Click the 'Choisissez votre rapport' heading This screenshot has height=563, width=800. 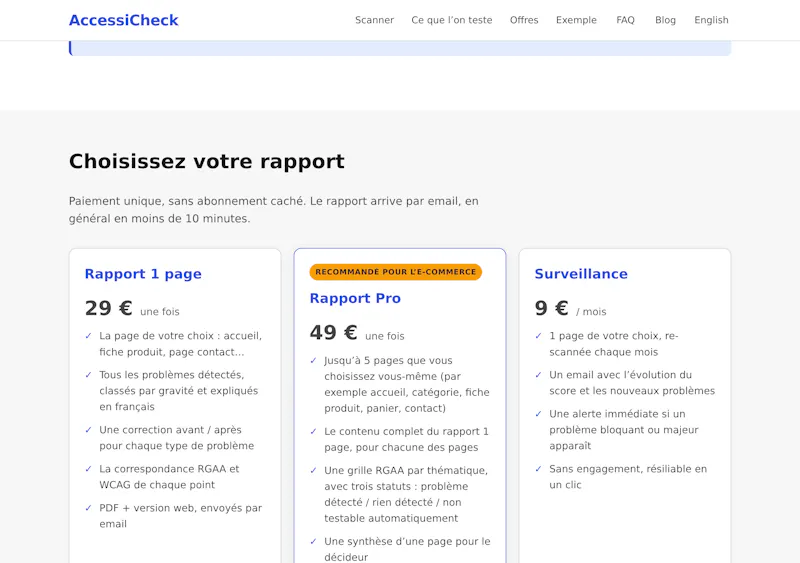click(207, 161)
